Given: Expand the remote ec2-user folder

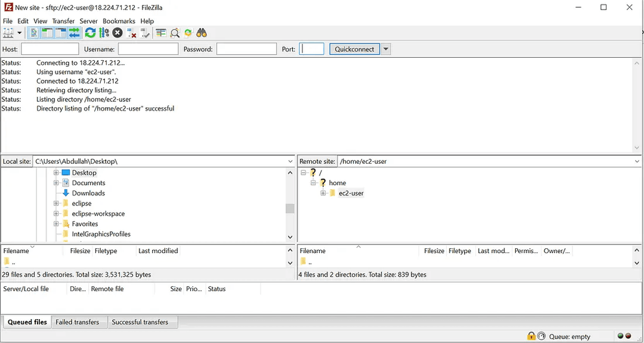Looking at the screenshot, I should pyautogui.click(x=323, y=194).
